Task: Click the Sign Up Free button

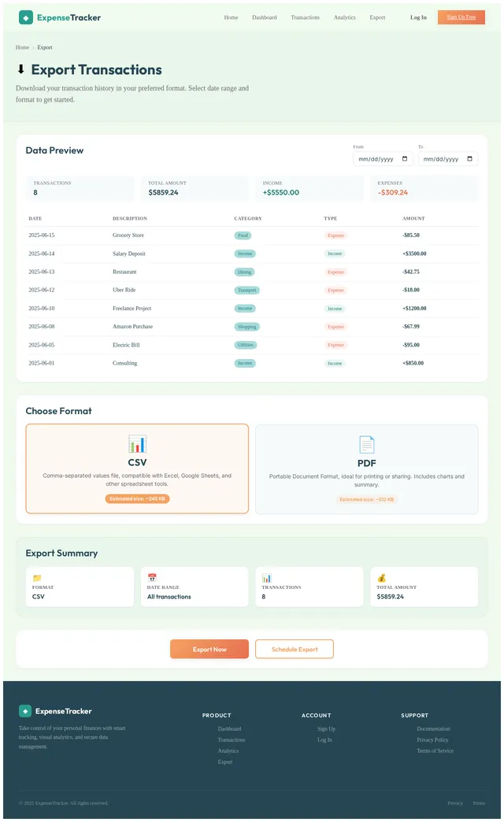Action: tap(461, 17)
